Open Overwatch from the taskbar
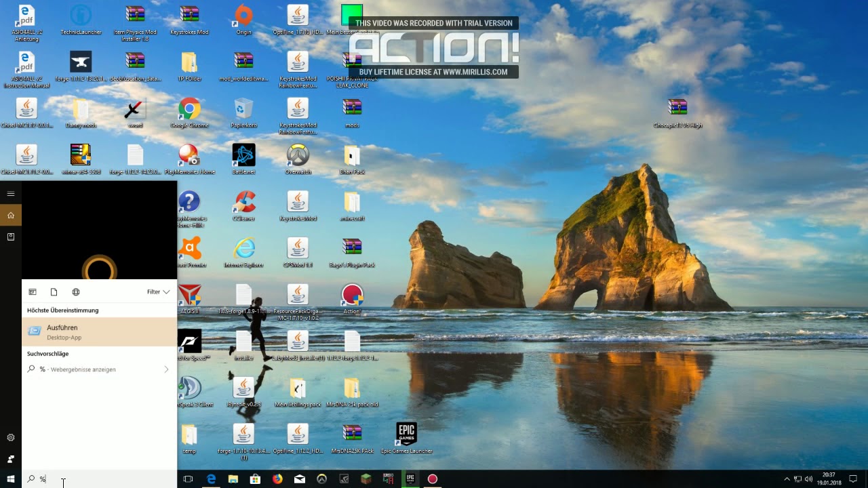This screenshot has width=868, height=488. pyautogui.click(x=321, y=479)
